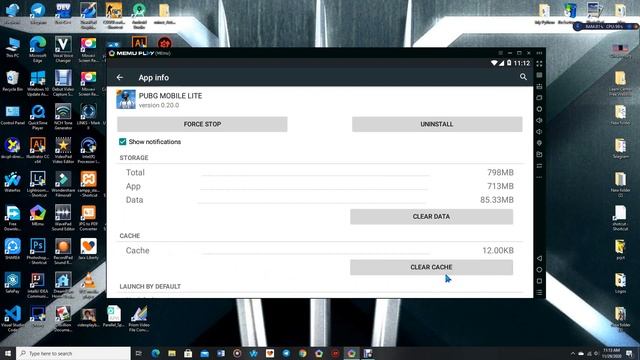Open the taskbar clock and date
Screen dimensions: 640x360
click(x=611, y=353)
